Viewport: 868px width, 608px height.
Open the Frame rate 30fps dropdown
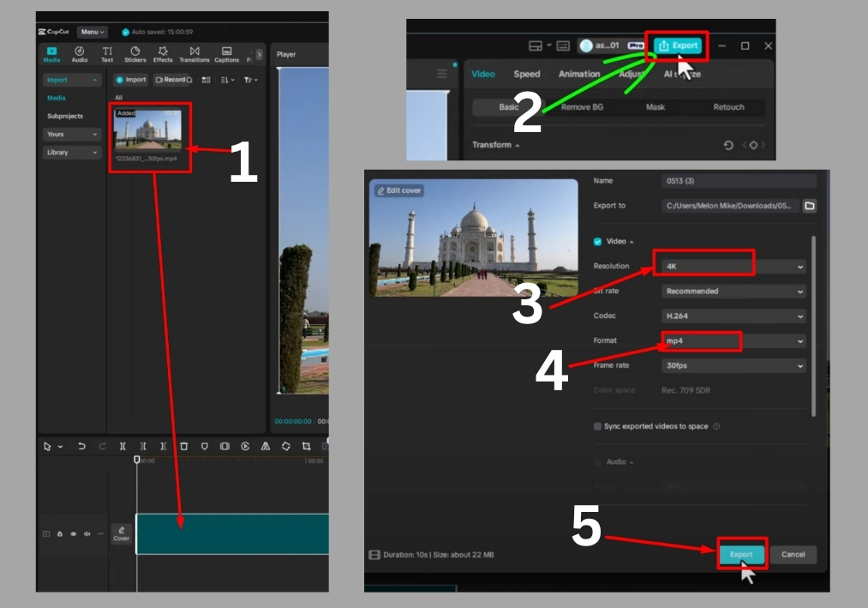click(733, 366)
